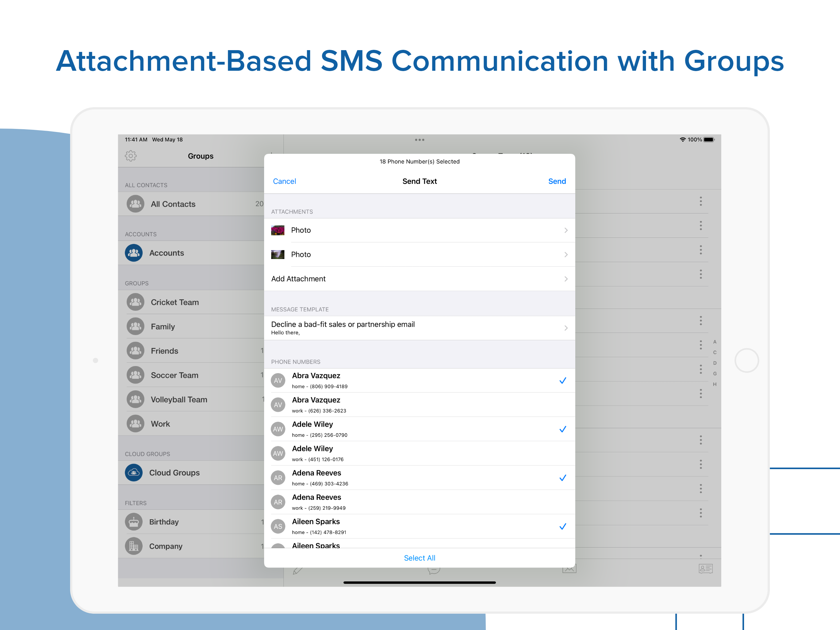Tap the contact card icon at bottom right

pos(705,568)
